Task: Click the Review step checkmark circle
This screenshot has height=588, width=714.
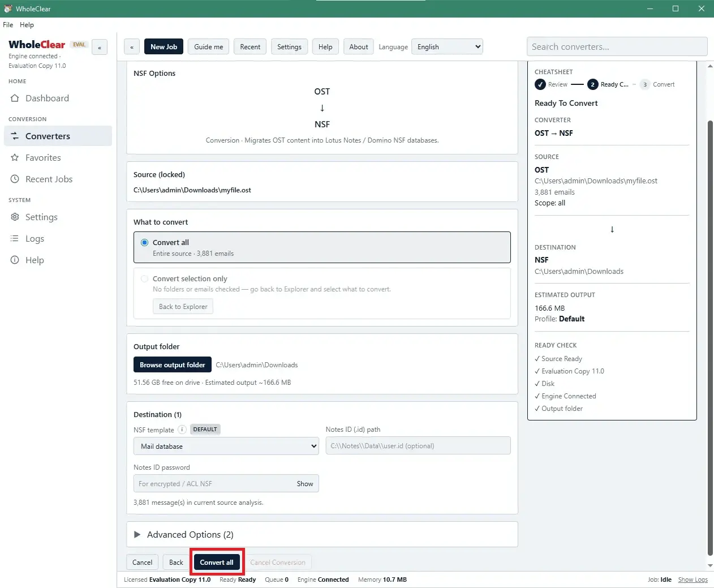Action: [540, 84]
